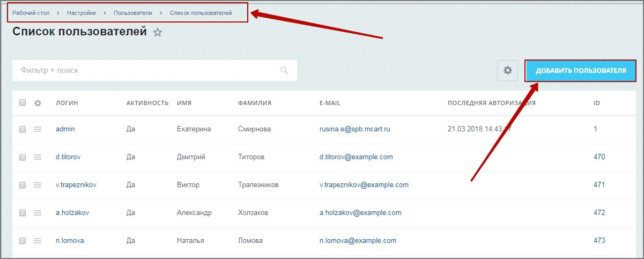The height and width of the screenshot is (259, 644).
Task: Open list settings gear button near Add User
Action: tap(507, 70)
